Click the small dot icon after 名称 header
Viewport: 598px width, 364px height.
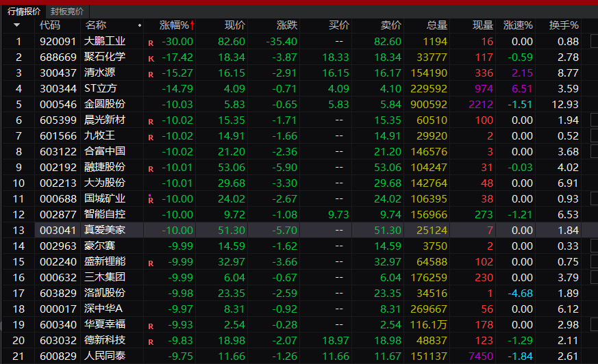tap(140, 25)
